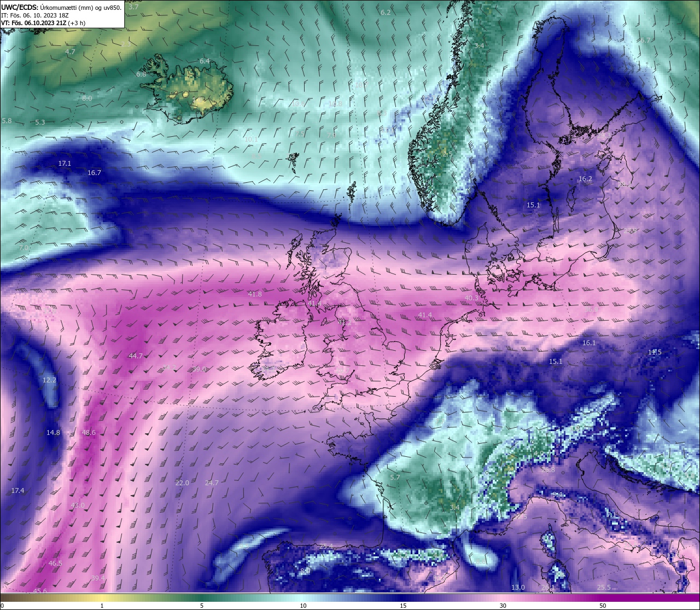Click the 11.5 value label
The image size is (700, 610).
coord(655,352)
